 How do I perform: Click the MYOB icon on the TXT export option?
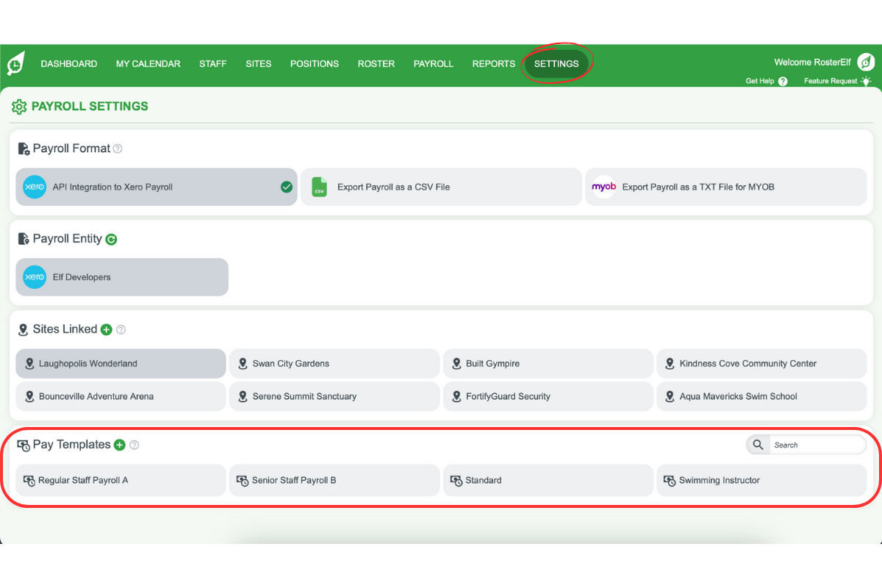(603, 187)
